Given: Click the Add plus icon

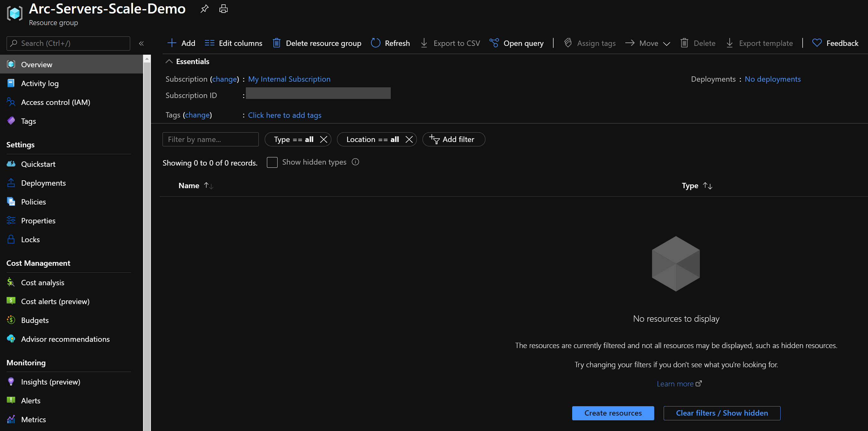Looking at the screenshot, I should coord(172,43).
